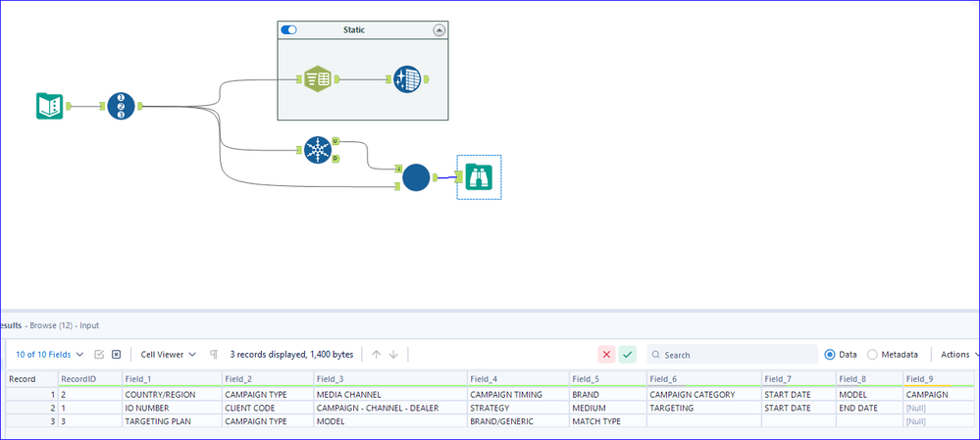Image resolution: width=980 pixels, height=440 pixels.
Task: Click the CAMPAIGN TIMING cell
Action: pos(518,395)
